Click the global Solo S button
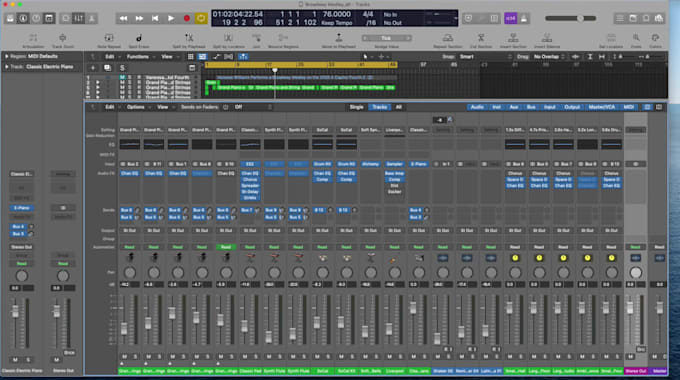The width and height of the screenshot is (680, 380). tap(122, 68)
